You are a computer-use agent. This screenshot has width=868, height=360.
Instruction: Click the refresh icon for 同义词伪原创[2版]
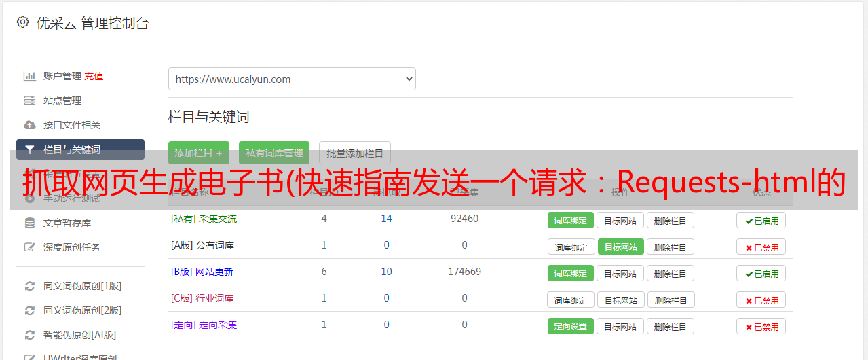(x=30, y=310)
